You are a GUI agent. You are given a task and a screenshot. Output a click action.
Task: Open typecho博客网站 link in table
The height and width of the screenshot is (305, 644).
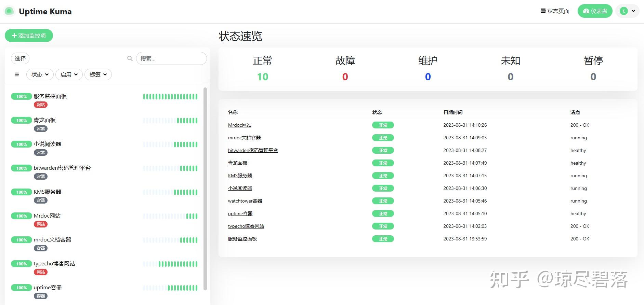246,226
